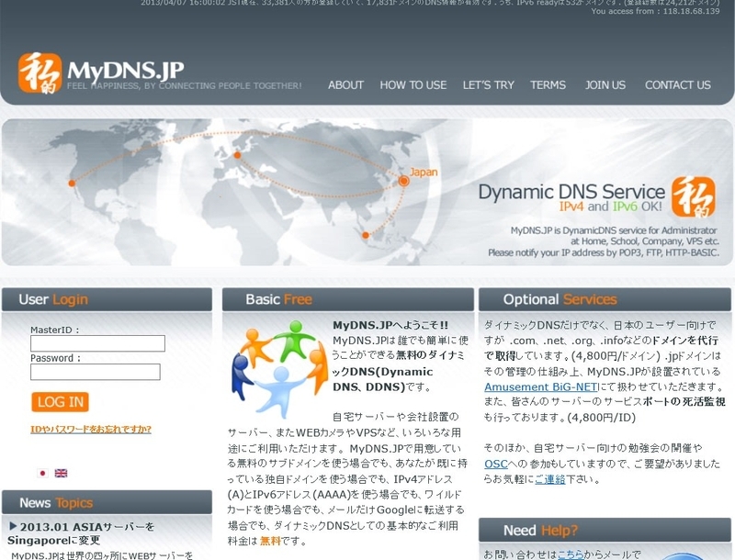This screenshot has height=560, width=735.
Task: Open LET'S TRY in navigation
Action: [489, 85]
